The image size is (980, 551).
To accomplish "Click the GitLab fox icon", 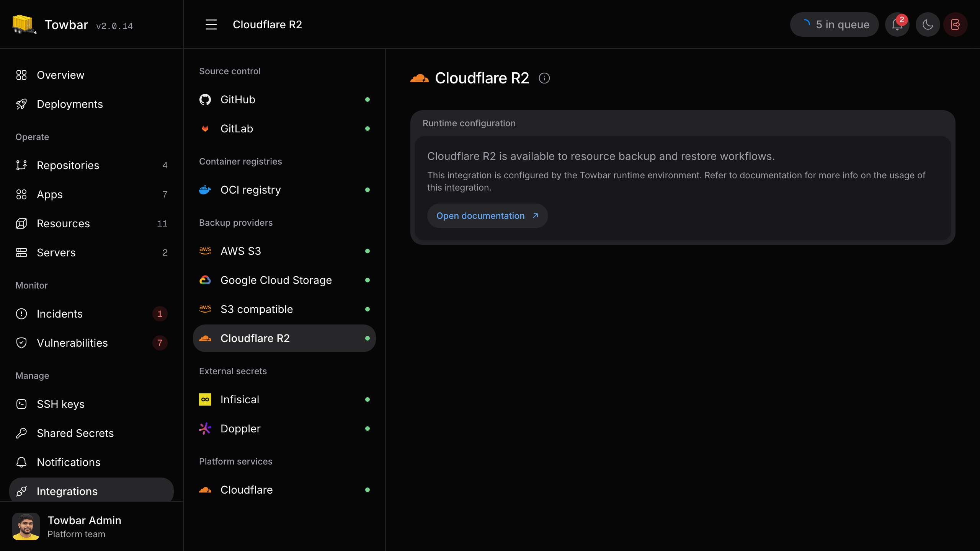I will click(x=205, y=129).
